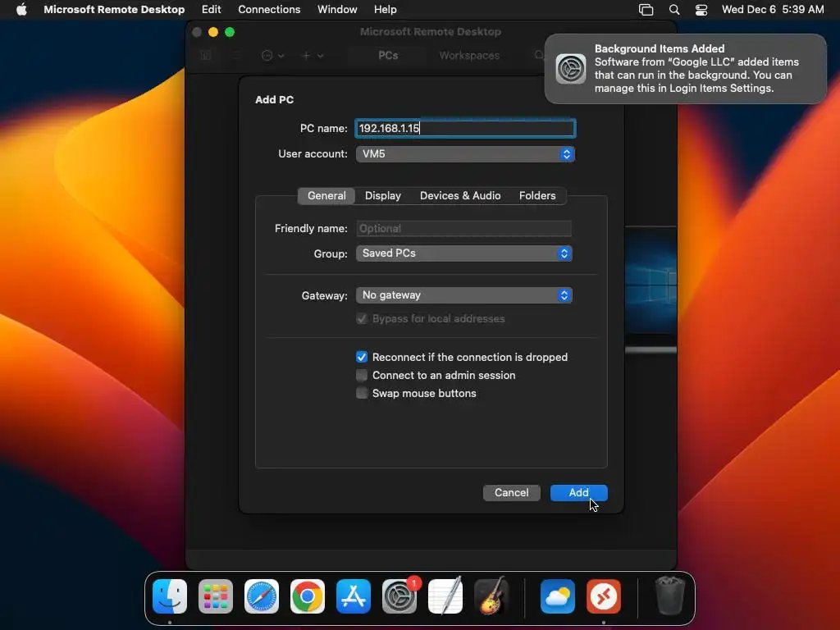Click the Friendly name optional field

click(x=464, y=229)
